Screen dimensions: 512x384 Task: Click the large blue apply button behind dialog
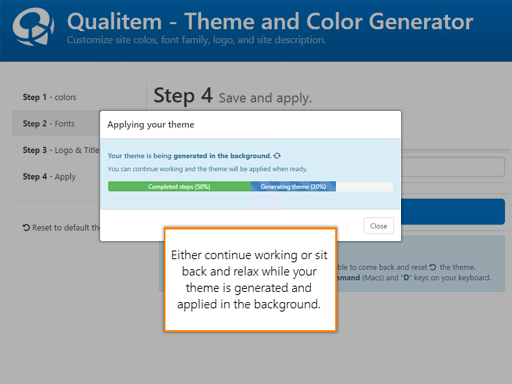453,212
